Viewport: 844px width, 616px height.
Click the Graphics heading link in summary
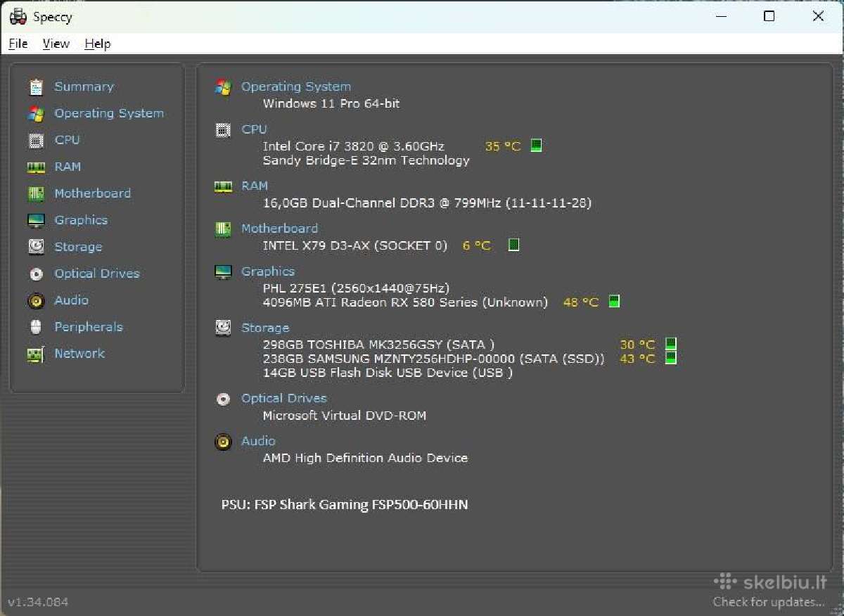click(x=268, y=271)
